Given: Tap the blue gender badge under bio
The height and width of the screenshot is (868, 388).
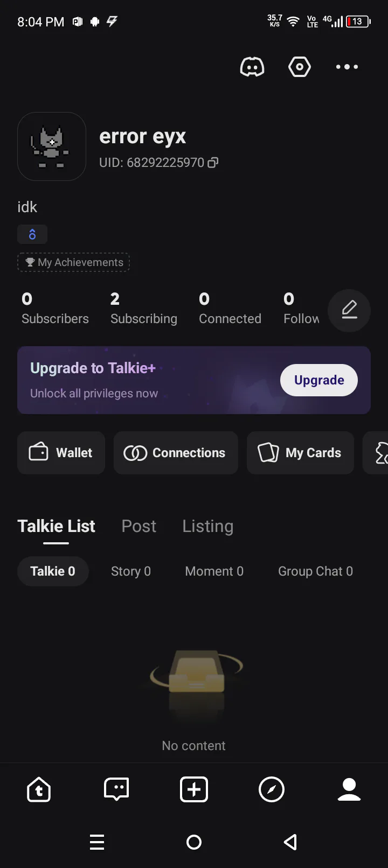Looking at the screenshot, I should 32,234.
